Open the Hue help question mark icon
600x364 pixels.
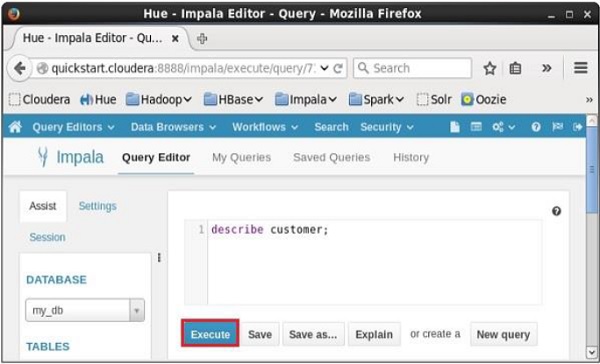point(536,127)
